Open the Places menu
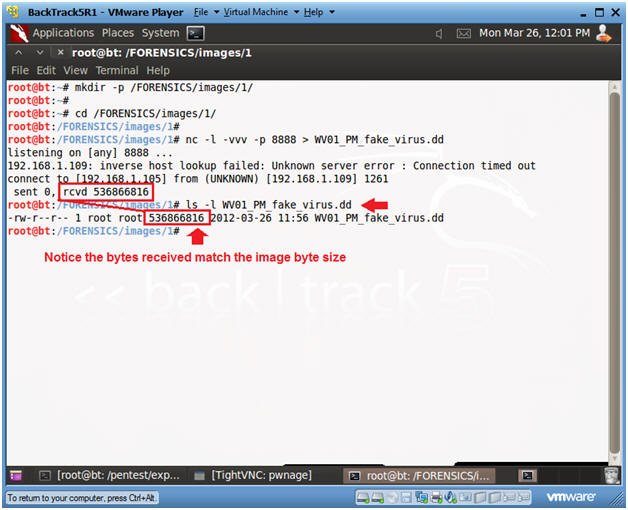This screenshot has height=510, width=628. click(x=118, y=33)
